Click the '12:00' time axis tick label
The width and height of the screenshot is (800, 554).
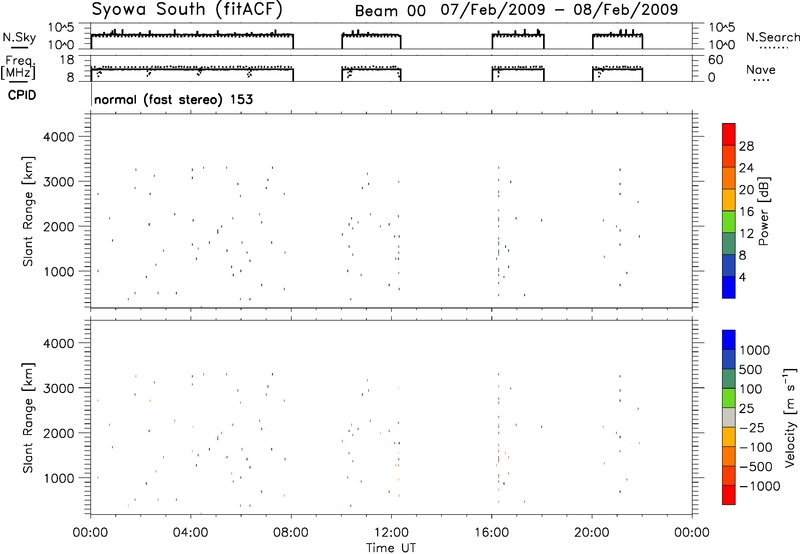coord(391,533)
